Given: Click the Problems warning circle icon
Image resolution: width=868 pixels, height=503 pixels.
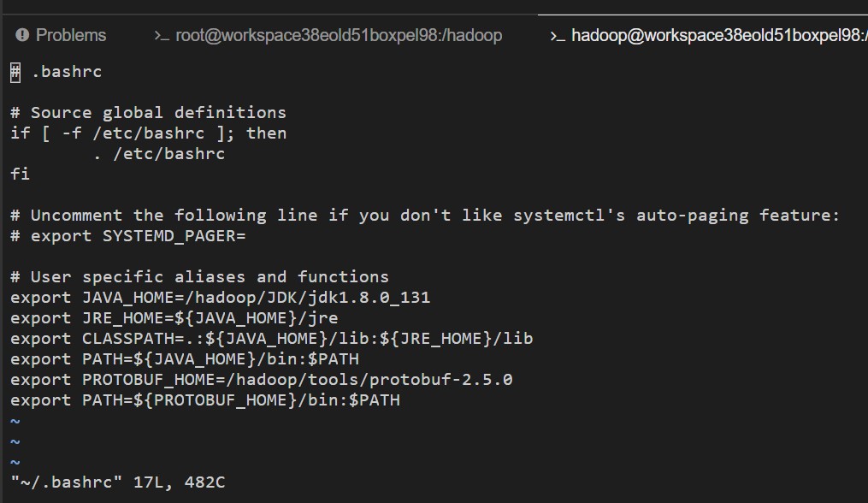Looking at the screenshot, I should tap(22, 35).
